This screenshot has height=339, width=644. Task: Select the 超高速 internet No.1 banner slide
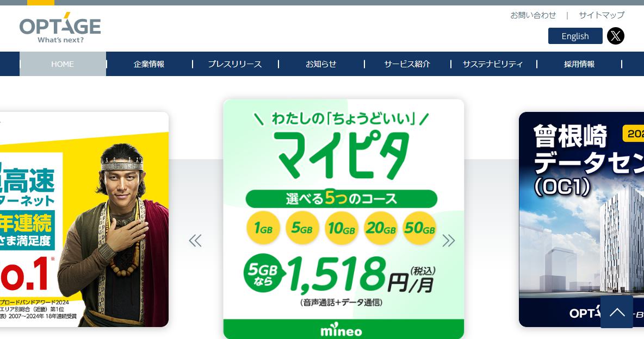coord(84,219)
